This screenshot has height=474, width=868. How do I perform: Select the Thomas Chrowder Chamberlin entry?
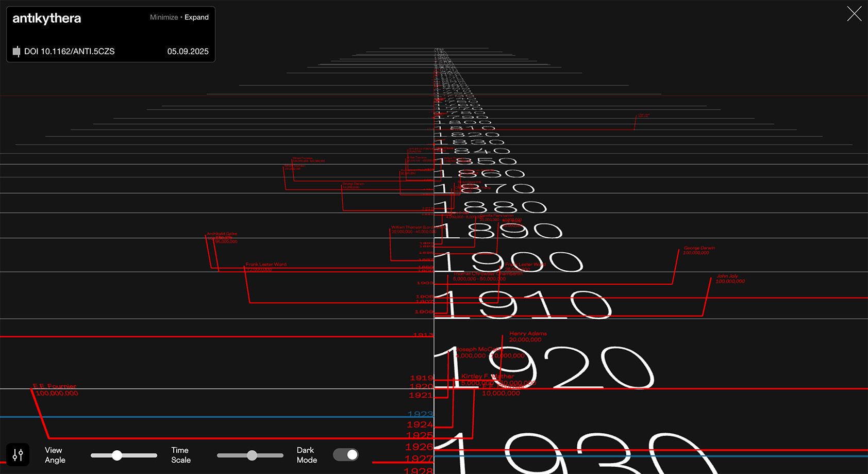tap(487, 276)
